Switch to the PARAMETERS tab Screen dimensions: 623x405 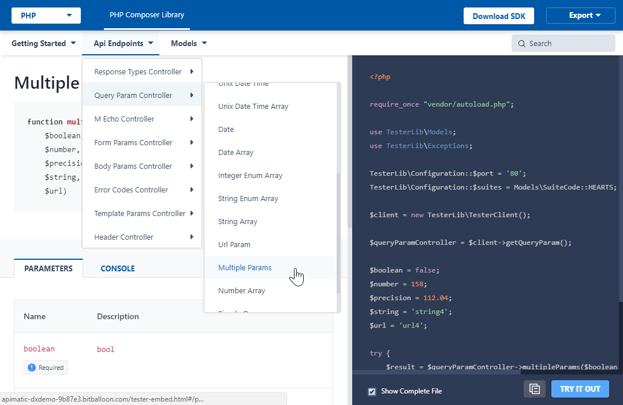tap(48, 268)
